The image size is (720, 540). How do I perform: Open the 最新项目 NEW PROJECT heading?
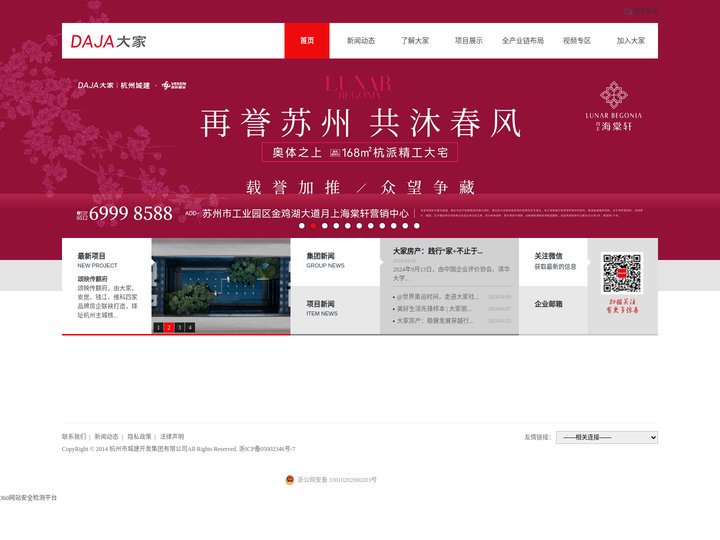coord(97,260)
